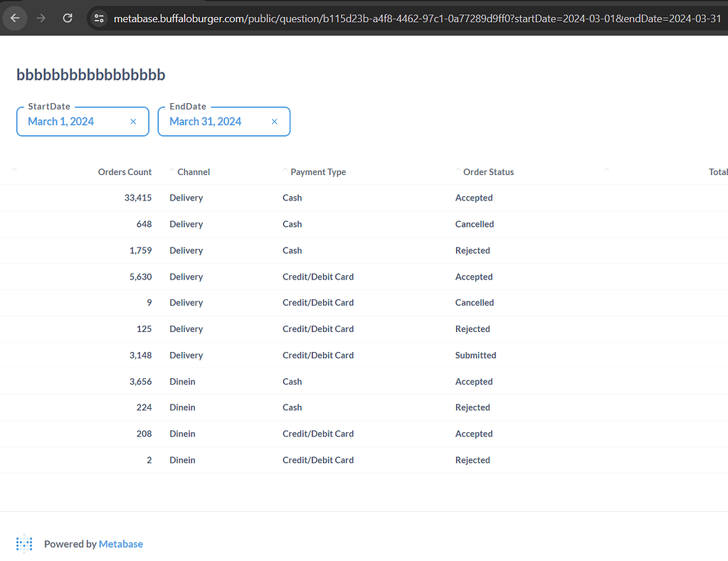728x561 pixels.
Task: Click the browser forward arrow
Action: (41, 18)
